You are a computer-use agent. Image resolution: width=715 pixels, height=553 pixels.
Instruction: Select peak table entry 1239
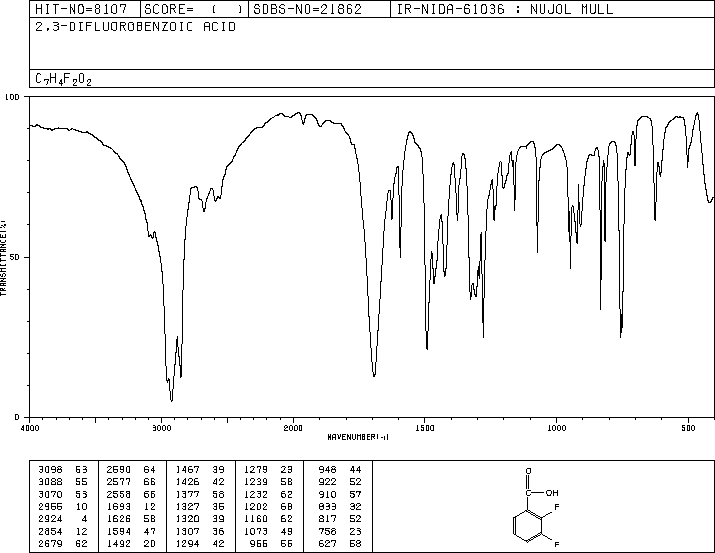(268, 482)
